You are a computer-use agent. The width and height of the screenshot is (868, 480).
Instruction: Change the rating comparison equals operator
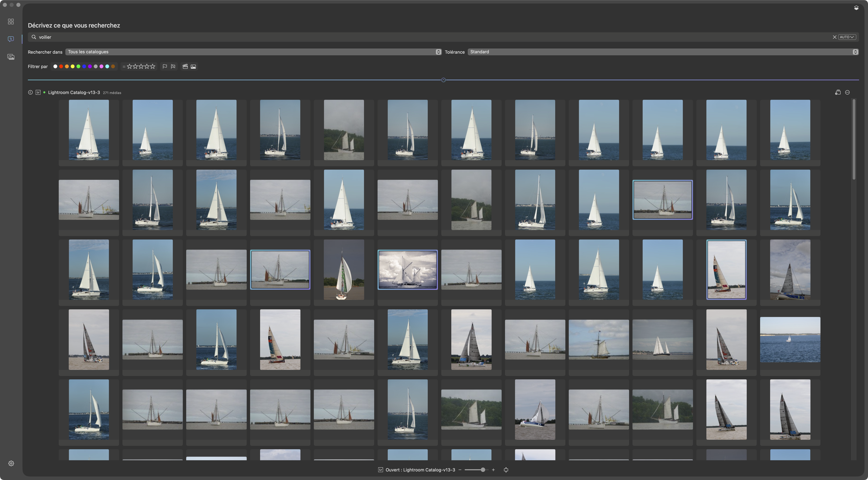[x=124, y=66]
